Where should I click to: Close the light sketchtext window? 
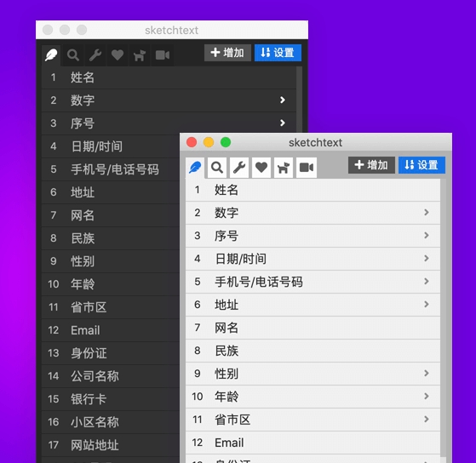[192, 142]
